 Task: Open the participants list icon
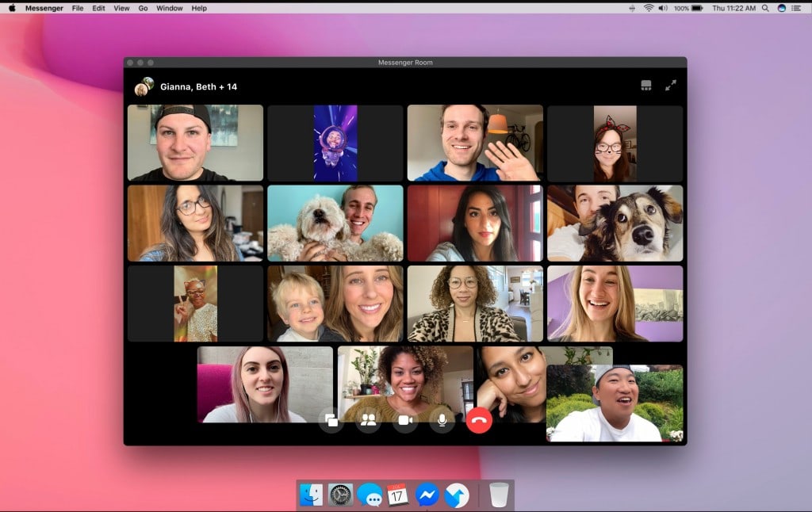(x=368, y=420)
